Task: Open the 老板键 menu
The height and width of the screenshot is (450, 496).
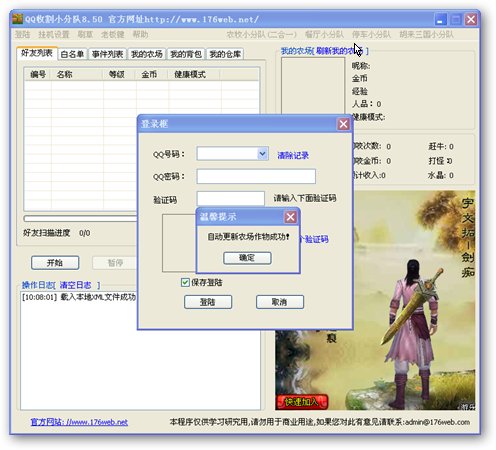Action: pos(113,34)
